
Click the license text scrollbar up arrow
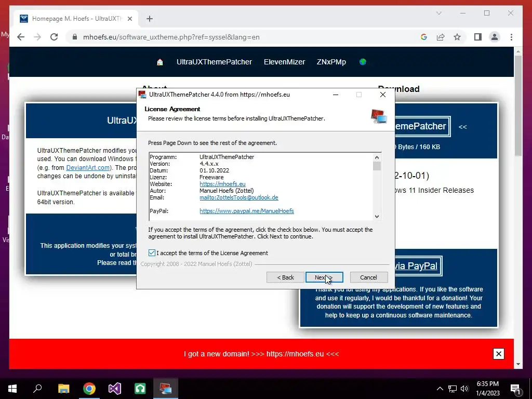point(377,157)
